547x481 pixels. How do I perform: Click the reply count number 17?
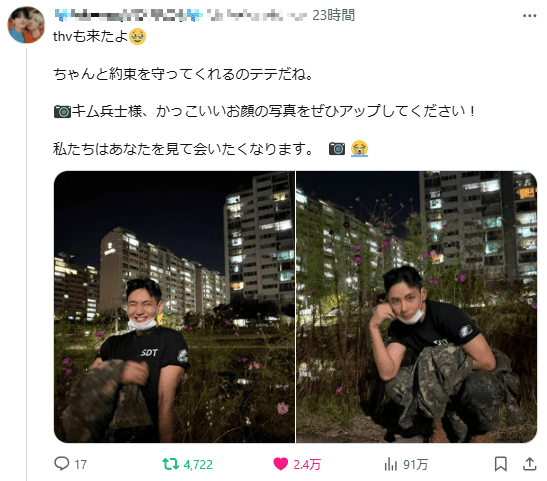[x=81, y=465]
